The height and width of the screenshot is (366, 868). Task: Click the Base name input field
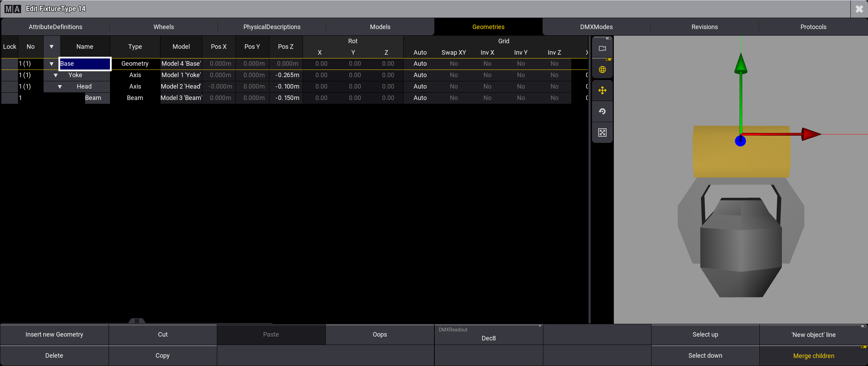coord(85,64)
